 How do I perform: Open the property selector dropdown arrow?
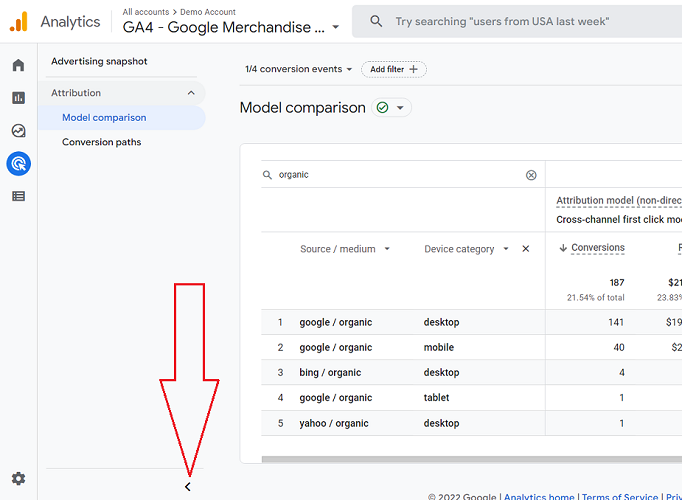point(335,27)
